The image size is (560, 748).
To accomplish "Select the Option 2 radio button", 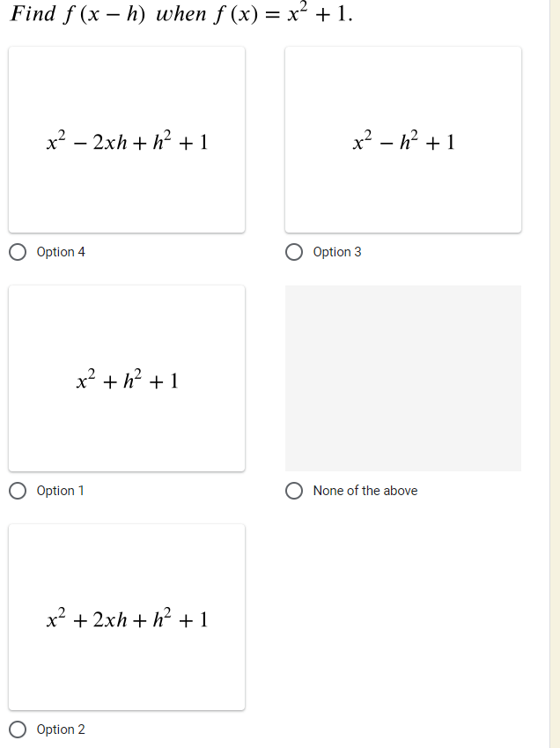I will tap(17, 729).
